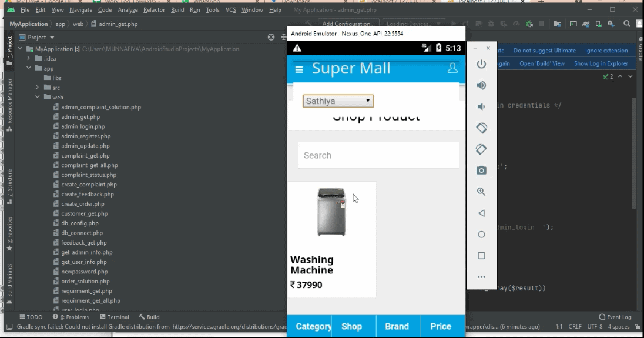Tap the Brand filter button

397,326
